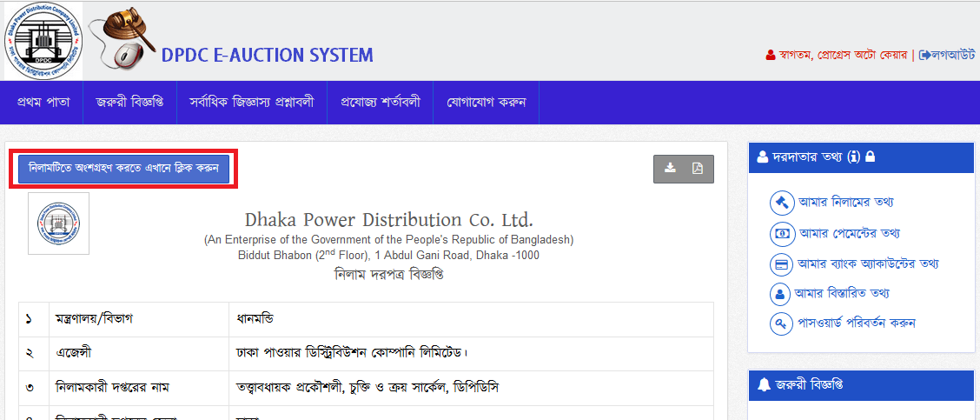Click the gavel icon beside আমার নিলামের তথ্য

pyautogui.click(x=781, y=203)
